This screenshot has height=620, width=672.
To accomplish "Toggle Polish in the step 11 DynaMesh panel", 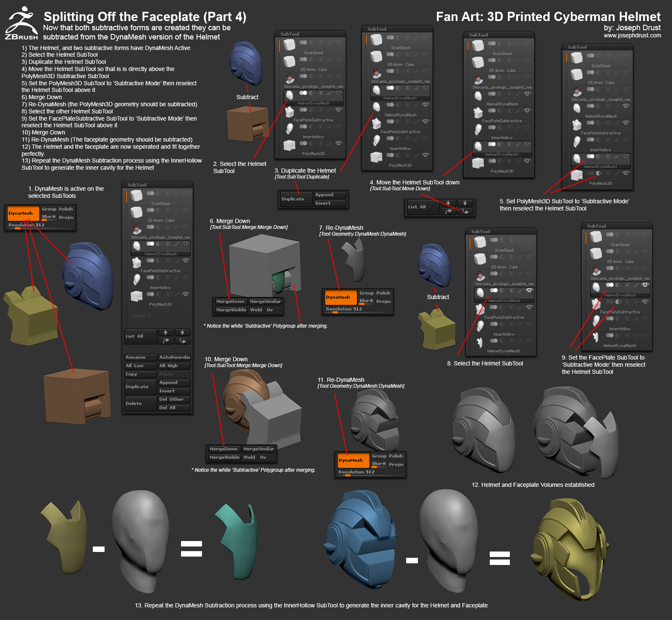I will tap(396, 456).
